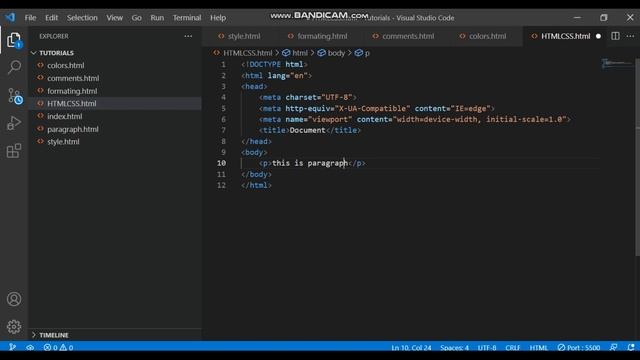Click the Port : 5500 live server indicator
The height and width of the screenshot is (360, 640).
tap(579, 347)
